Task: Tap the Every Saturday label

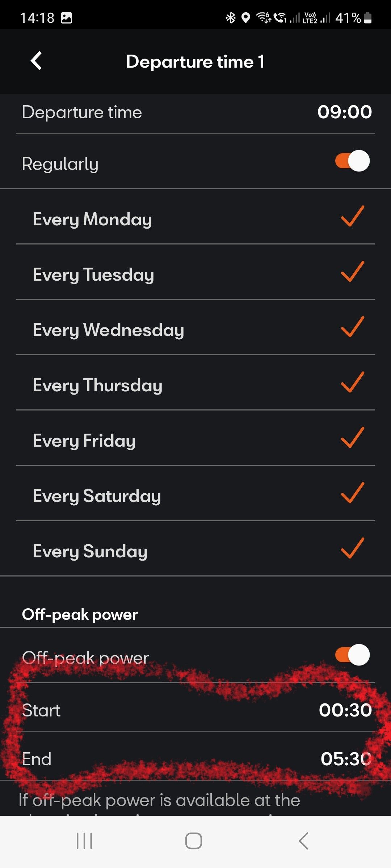Action: [x=97, y=496]
